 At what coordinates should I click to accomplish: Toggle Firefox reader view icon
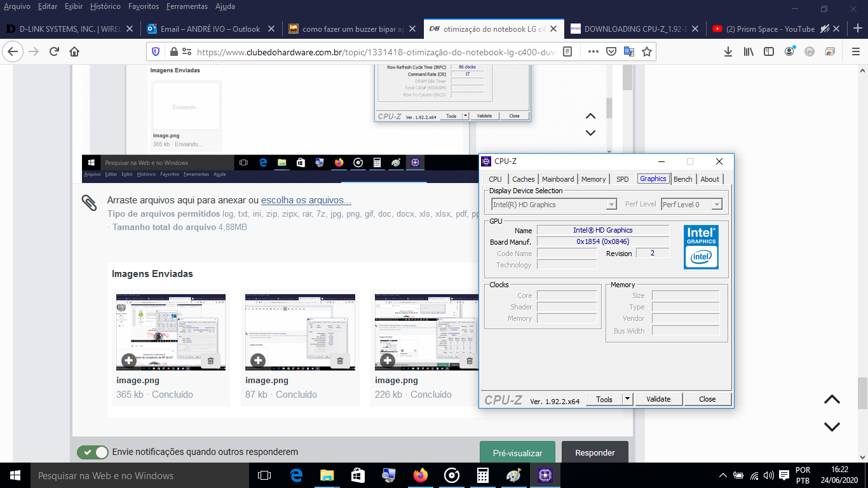click(x=568, y=51)
